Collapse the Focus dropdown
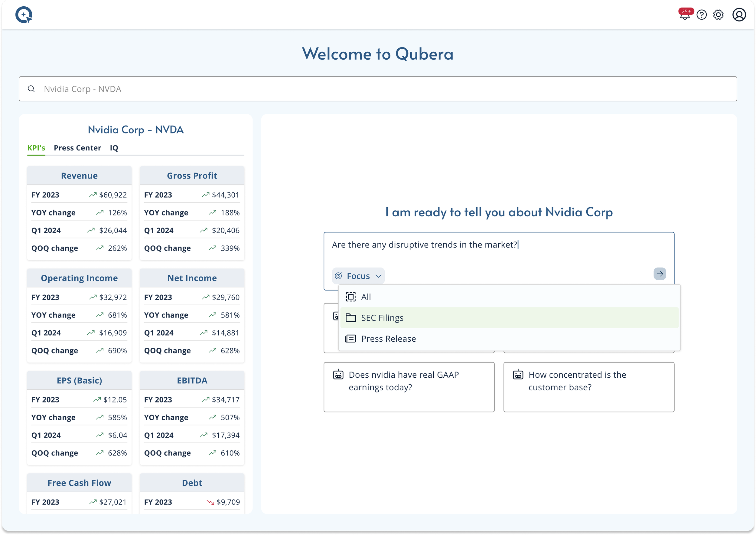The height and width of the screenshot is (535, 756). (358, 276)
